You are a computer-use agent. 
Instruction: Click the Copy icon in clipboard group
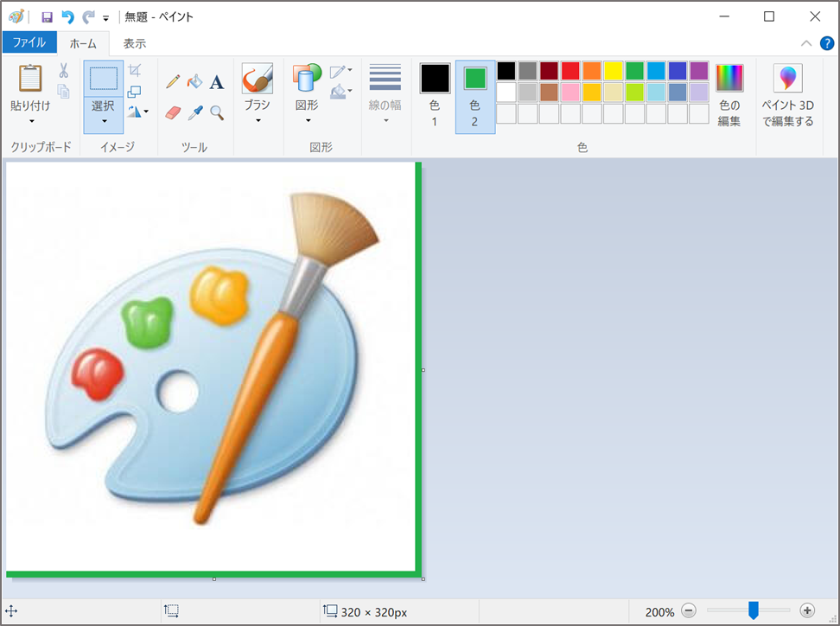pos(63,91)
